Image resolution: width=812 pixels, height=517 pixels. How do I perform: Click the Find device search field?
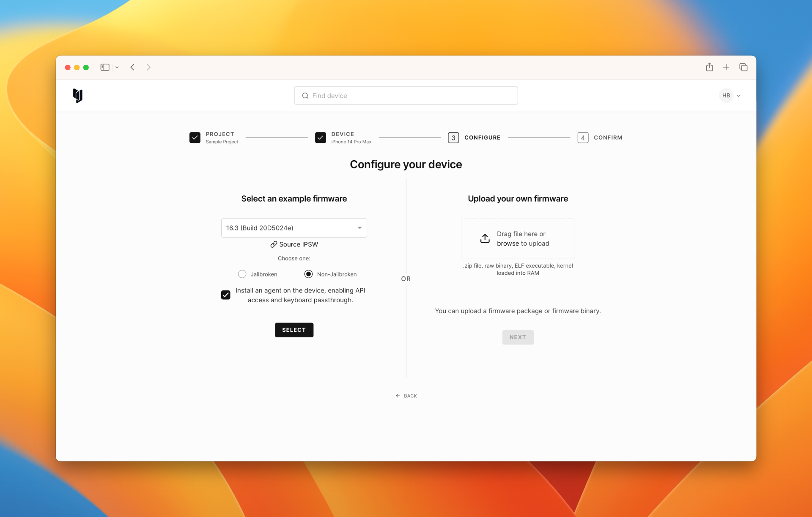point(406,95)
